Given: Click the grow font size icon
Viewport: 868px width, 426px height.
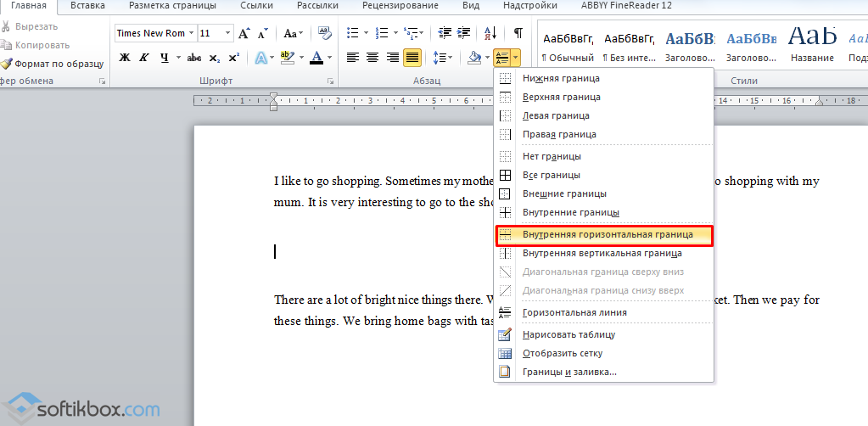Looking at the screenshot, I should point(244,34).
